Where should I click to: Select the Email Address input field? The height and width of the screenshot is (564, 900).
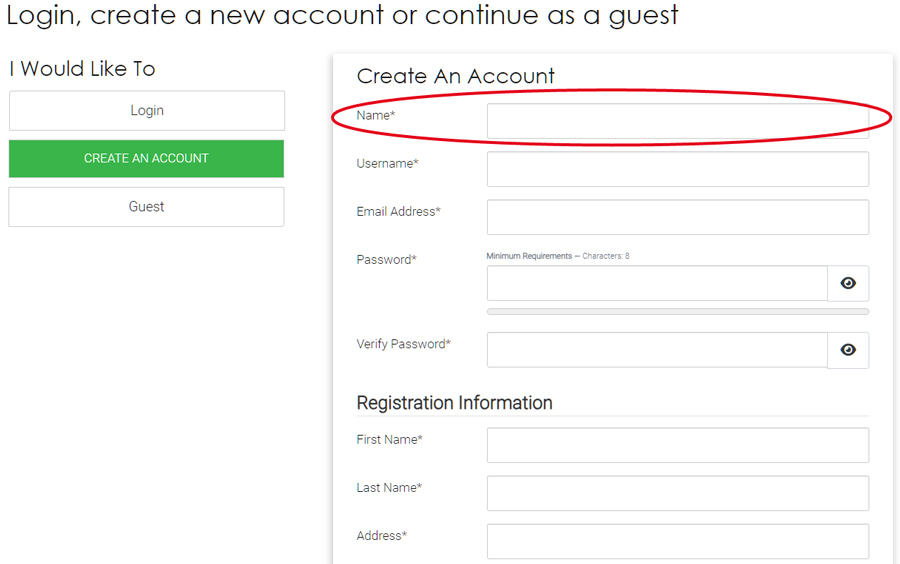click(677, 217)
